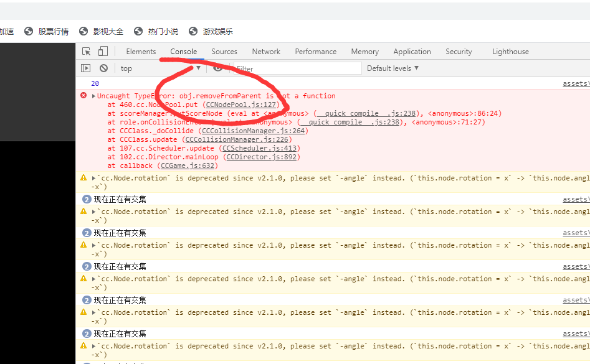The height and width of the screenshot is (364, 590).
Task: Open the 游戏娱乐 bookmark
Action: click(211, 32)
